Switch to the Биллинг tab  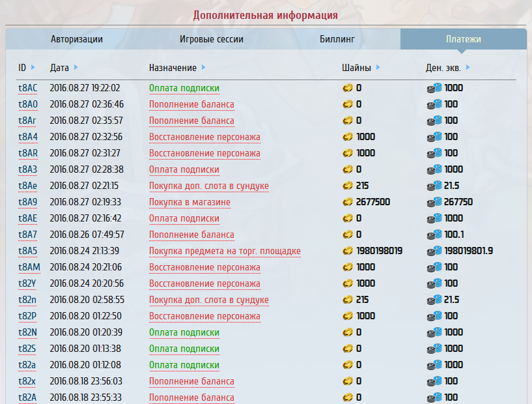coord(337,39)
